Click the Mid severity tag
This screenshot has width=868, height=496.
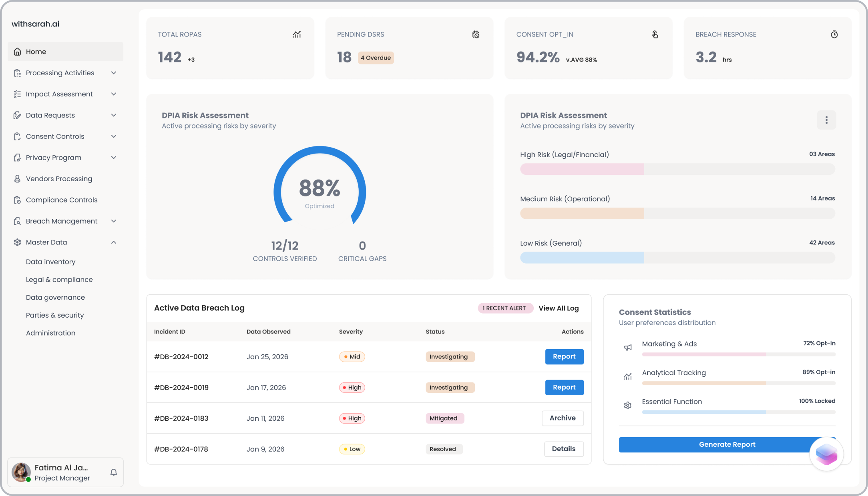coord(352,357)
